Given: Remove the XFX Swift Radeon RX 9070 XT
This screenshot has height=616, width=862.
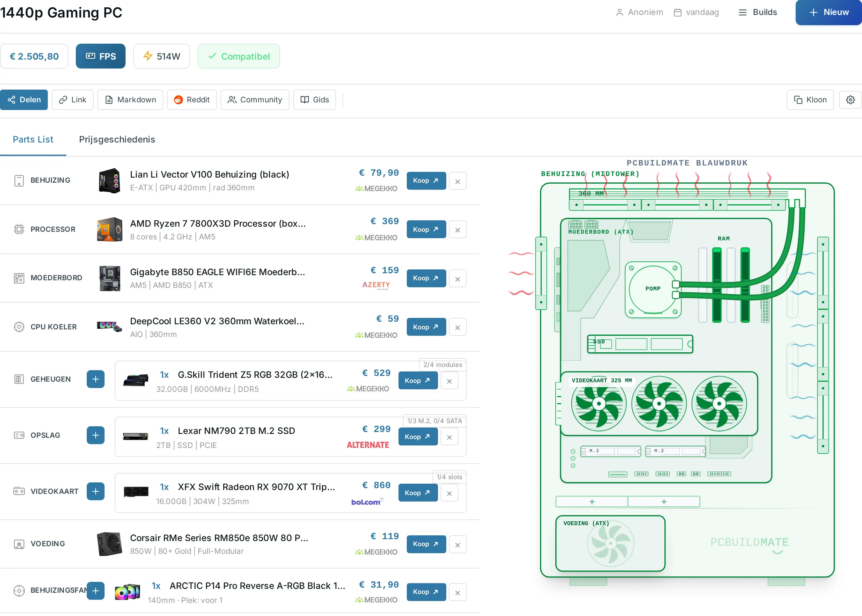Looking at the screenshot, I should point(449,493).
